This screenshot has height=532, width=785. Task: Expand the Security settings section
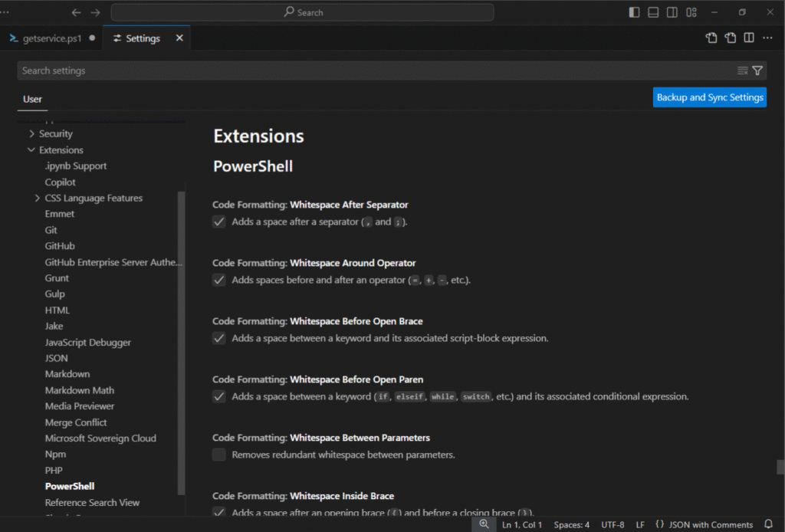coord(31,133)
